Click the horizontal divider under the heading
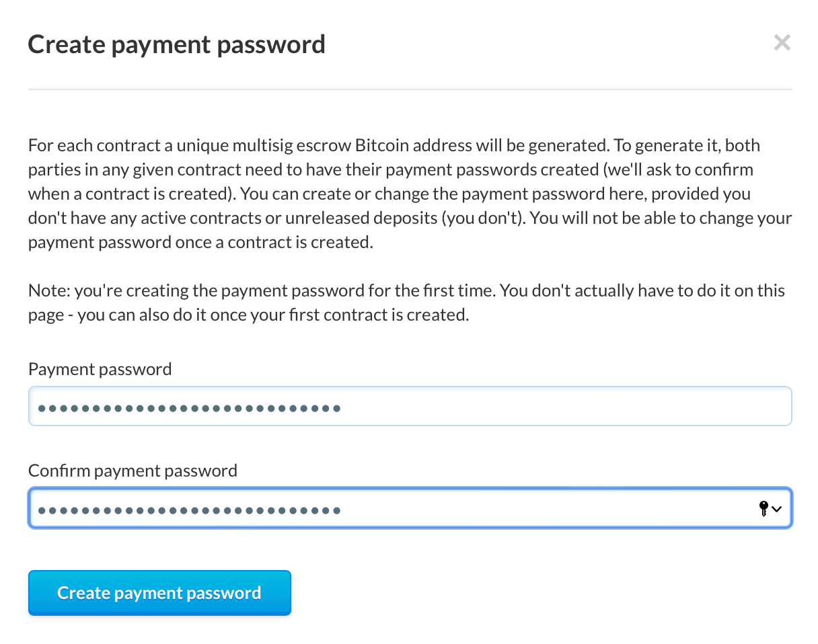The width and height of the screenshot is (818, 644). [410, 89]
